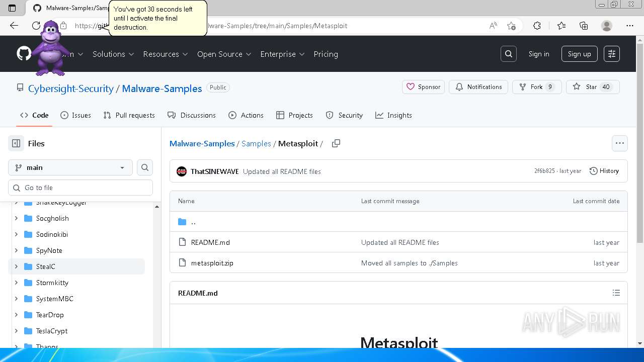Open the Security tab
This screenshot has height=362, width=644.
(x=344, y=115)
